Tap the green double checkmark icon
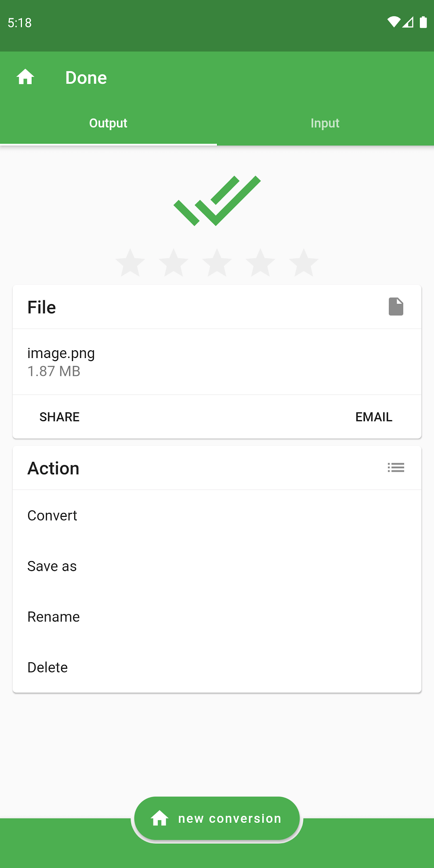 pos(217,201)
